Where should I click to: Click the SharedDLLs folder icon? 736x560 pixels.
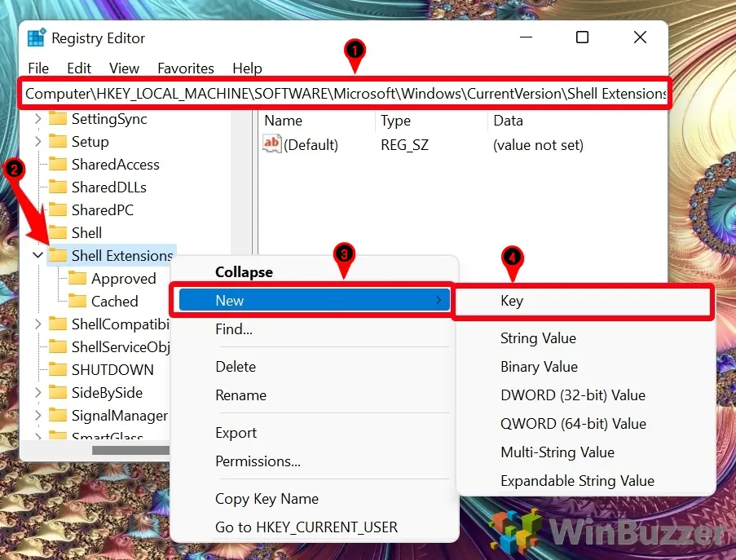pos(58,187)
